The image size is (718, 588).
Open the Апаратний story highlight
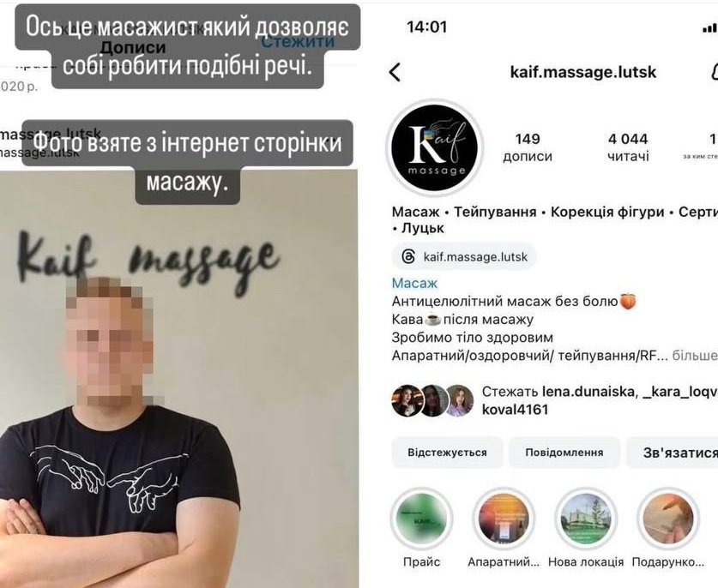[504, 519]
